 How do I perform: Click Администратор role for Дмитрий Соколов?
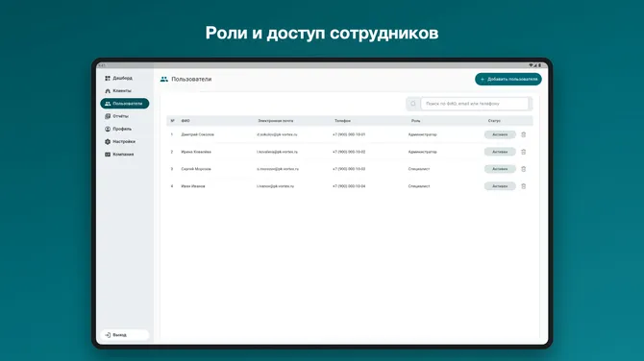tap(423, 134)
